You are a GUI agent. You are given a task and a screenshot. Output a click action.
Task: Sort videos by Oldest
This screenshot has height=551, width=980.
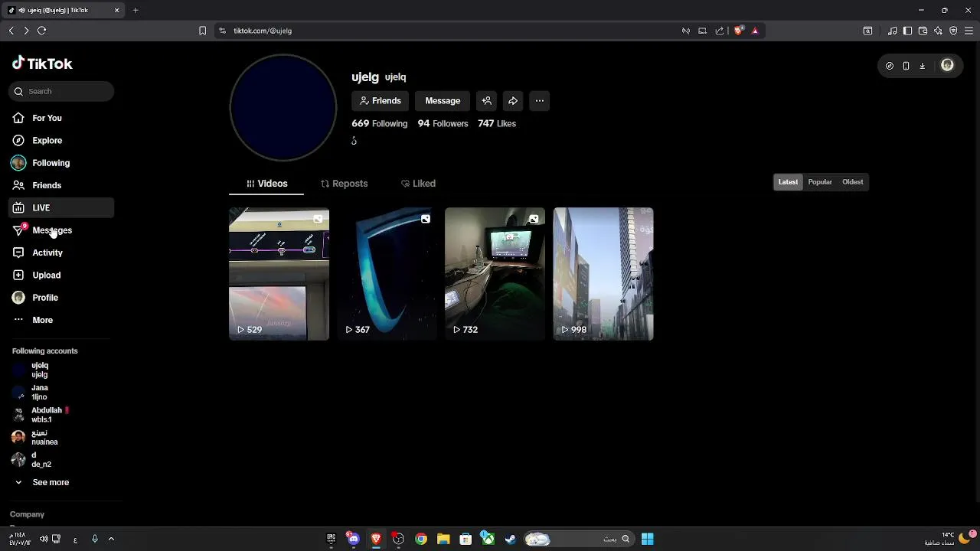click(852, 182)
